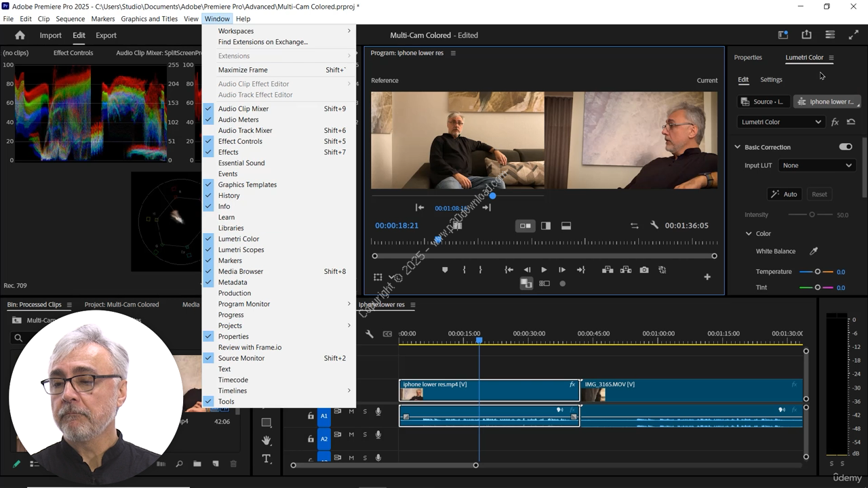Open the Sequence menu
Viewport: 868px width, 488px height.
pos(71,19)
